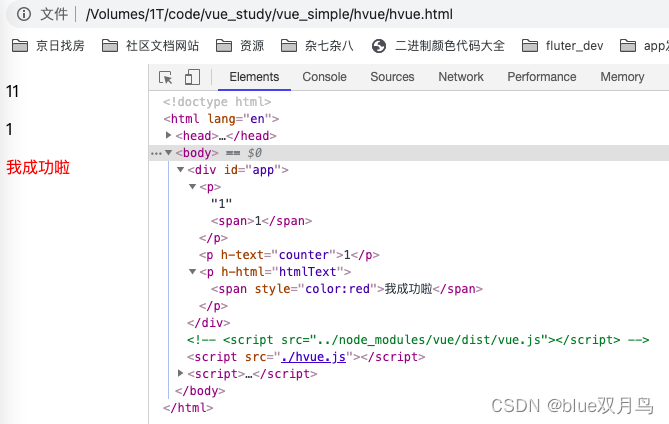Switch to the Elements tab

254,77
